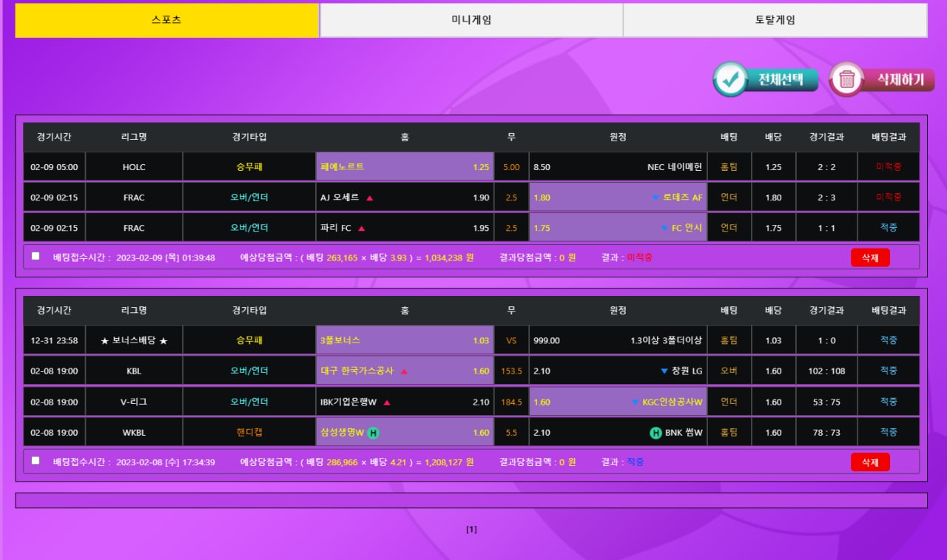Click the blue down arrow beside 창원 LG

coord(664,371)
